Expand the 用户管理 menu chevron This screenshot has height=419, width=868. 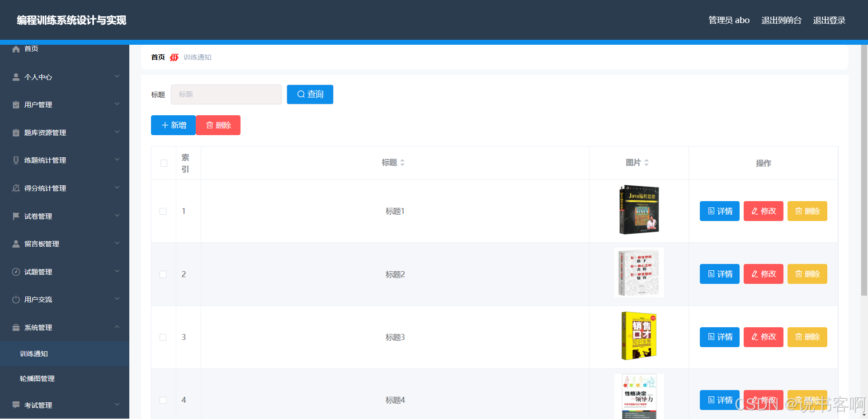(117, 104)
